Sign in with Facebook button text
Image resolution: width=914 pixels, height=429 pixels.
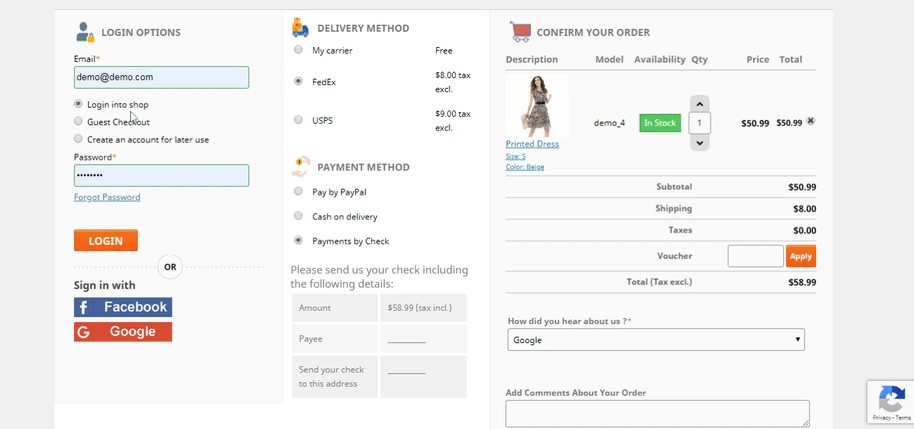pyautogui.click(x=135, y=307)
